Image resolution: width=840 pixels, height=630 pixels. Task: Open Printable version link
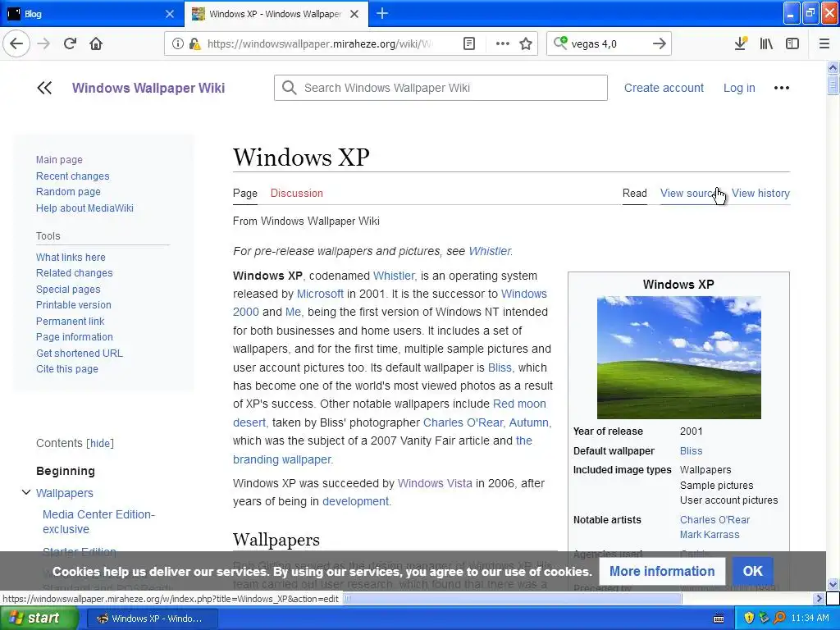coord(73,305)
